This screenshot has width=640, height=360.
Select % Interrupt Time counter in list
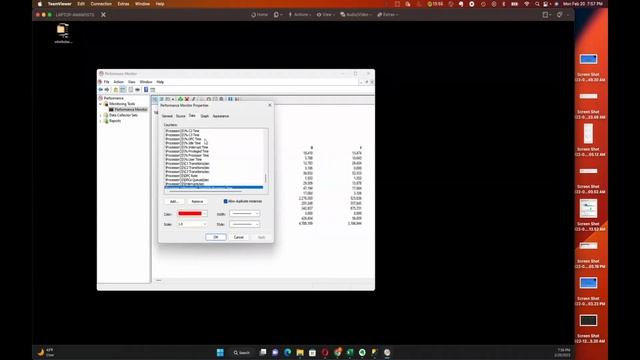(187, 147)
